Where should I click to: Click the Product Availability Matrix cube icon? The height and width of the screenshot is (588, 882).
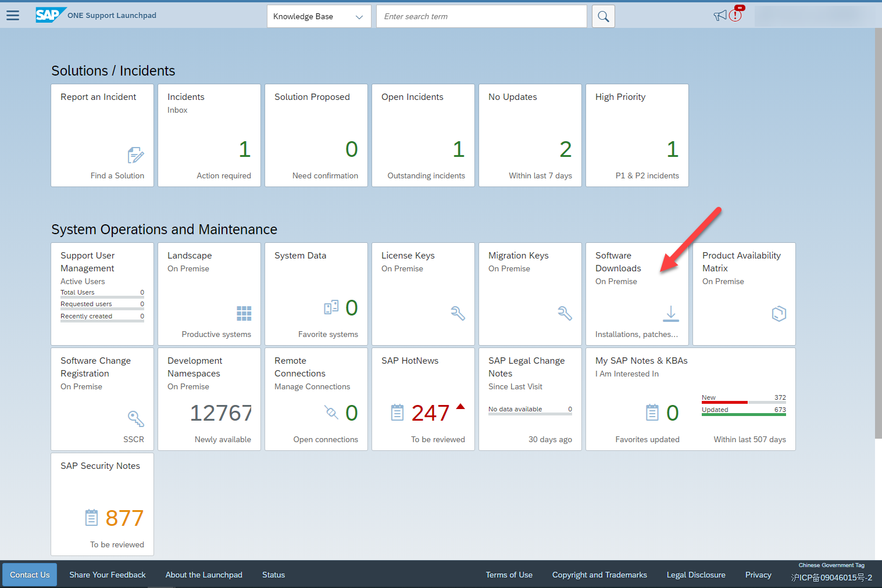pos(779,314)
